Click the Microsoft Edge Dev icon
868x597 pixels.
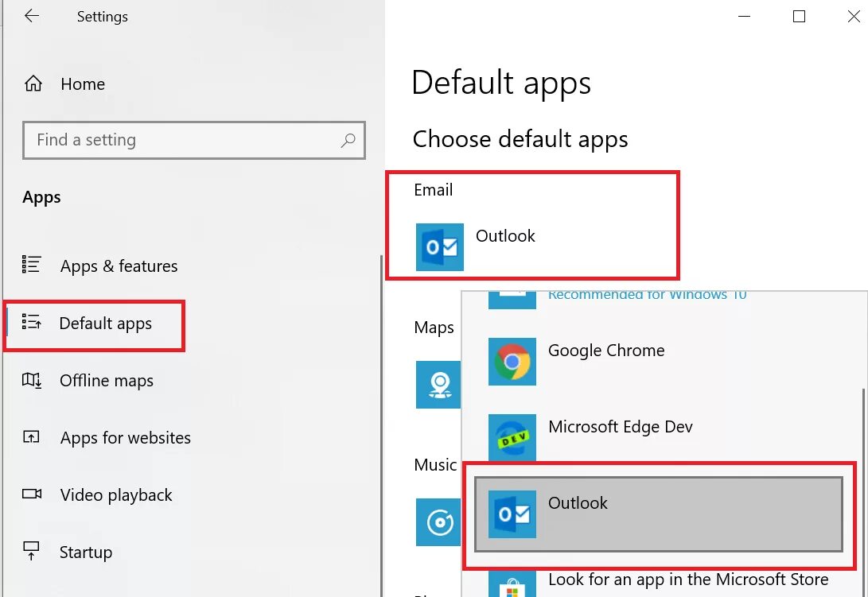(512, 437)
